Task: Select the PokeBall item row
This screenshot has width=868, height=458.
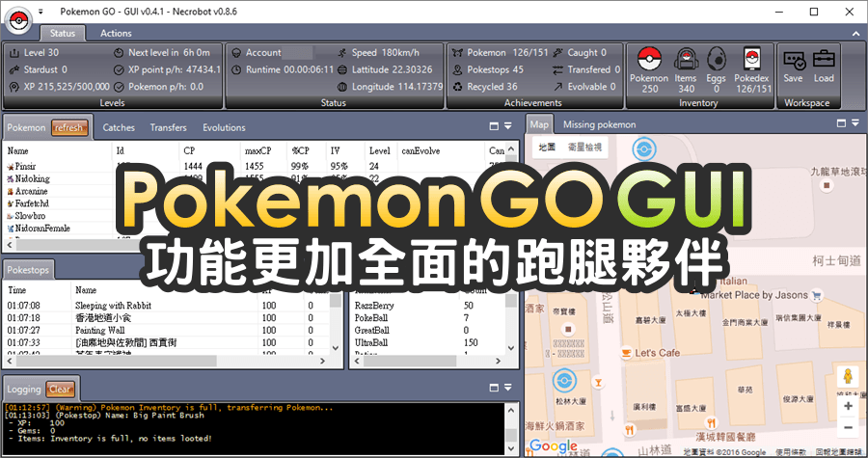Action: point(428,318)
